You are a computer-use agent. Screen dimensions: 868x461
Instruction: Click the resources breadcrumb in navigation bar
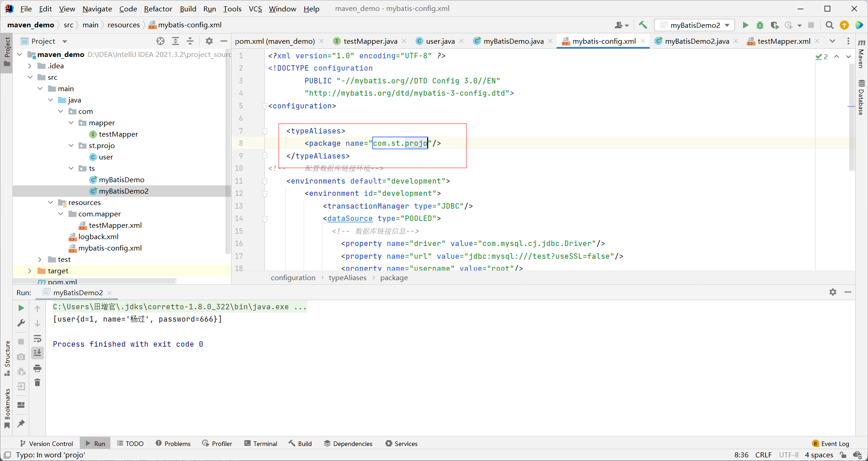point(124,25)
